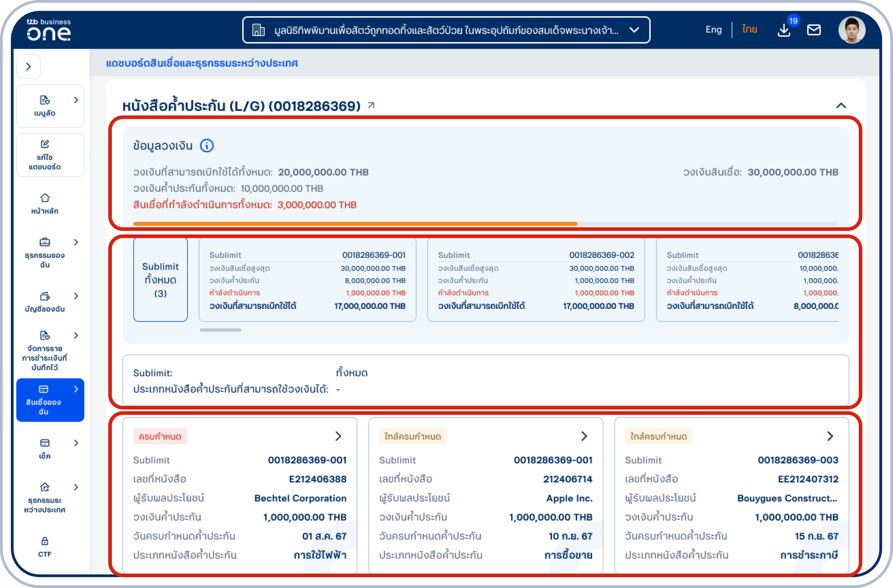Click letter number EE212407312

808,479
